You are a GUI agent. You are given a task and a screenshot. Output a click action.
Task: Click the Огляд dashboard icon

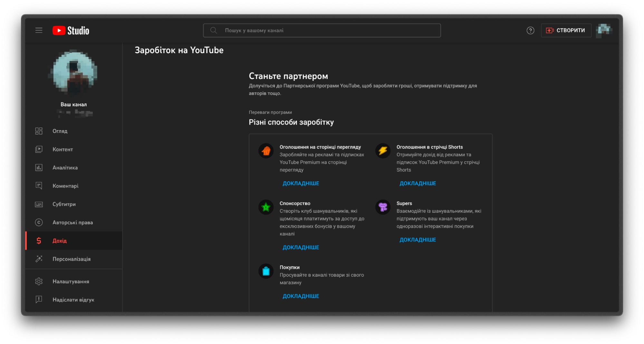point(39,131)
